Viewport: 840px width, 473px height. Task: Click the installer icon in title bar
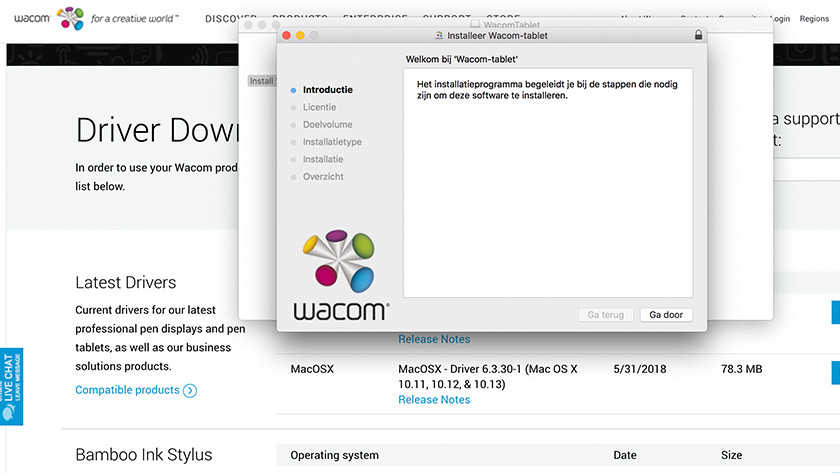click(439, 35)
